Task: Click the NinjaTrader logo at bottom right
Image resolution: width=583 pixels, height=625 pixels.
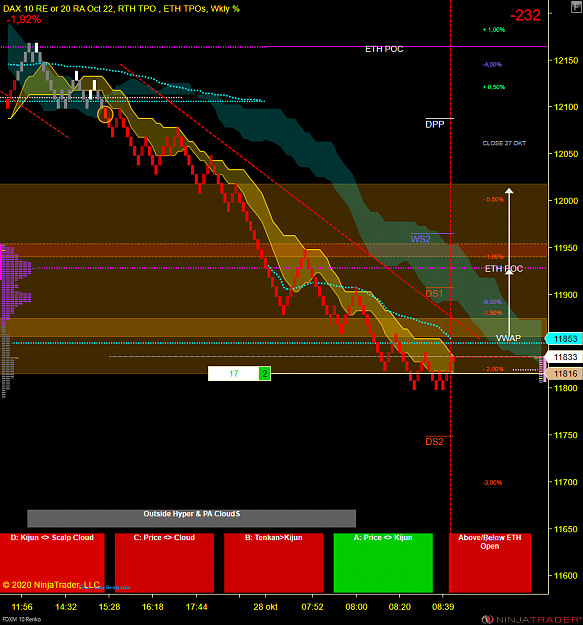Action: click(x=531, y=619)
